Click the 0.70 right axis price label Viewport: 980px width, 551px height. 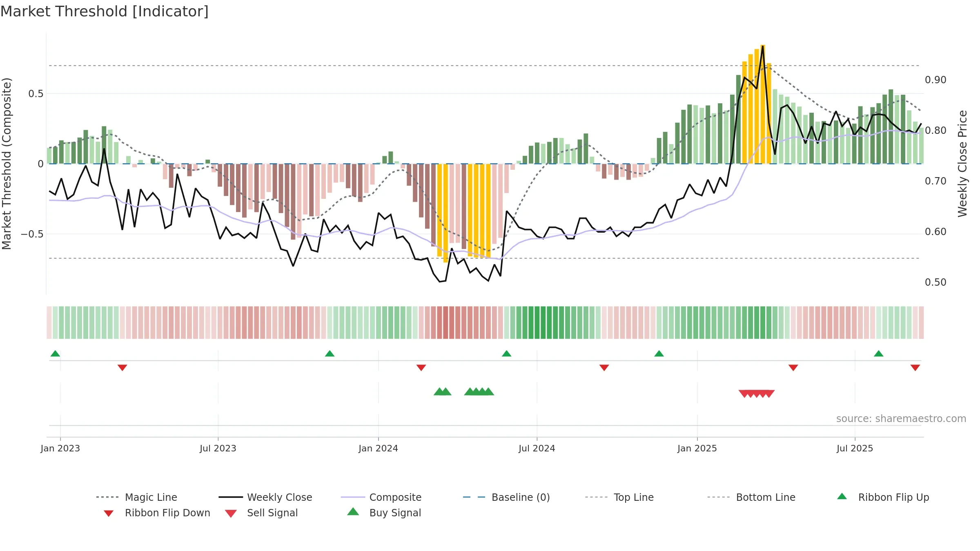(935, 181)
